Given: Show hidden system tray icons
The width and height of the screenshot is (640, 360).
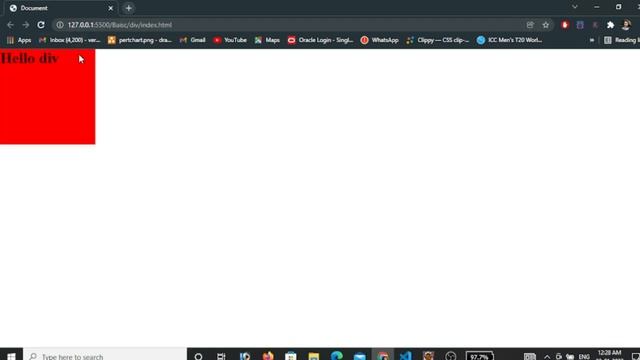Looking at the screenshot, I should (547, 356).
